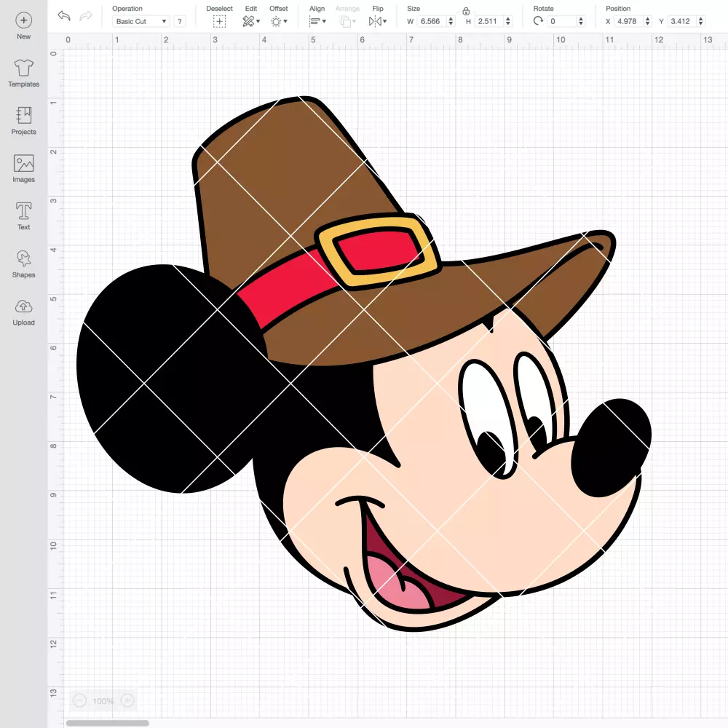Toggle the size aspect ratio lock
This screenshot has width=728, height=728.
pyautogui.click(x=466, y=11)
